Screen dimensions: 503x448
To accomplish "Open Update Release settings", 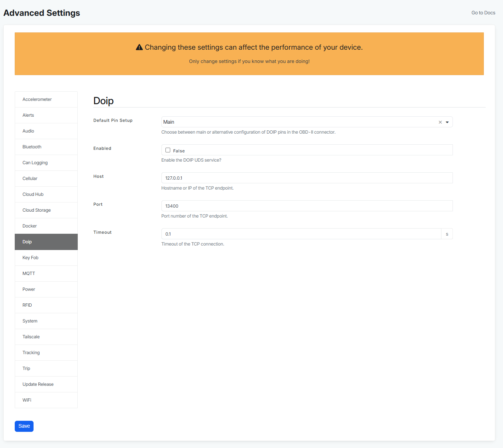I will pos(46,384).
